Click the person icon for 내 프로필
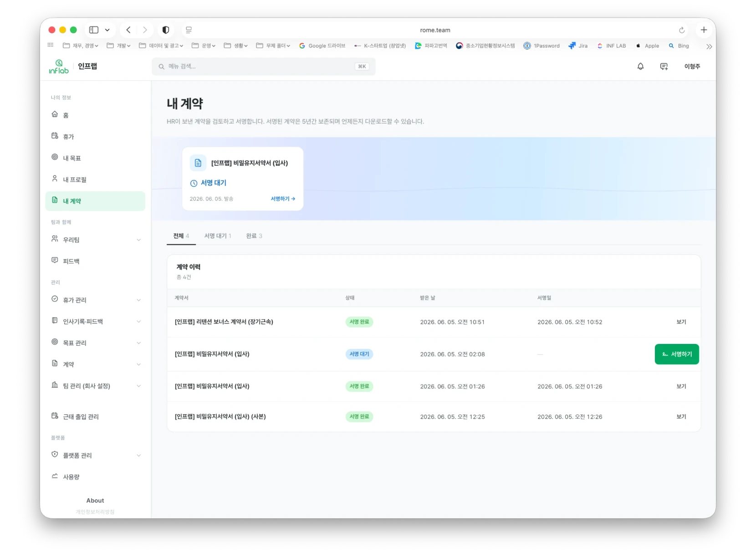 coord(55,179)
